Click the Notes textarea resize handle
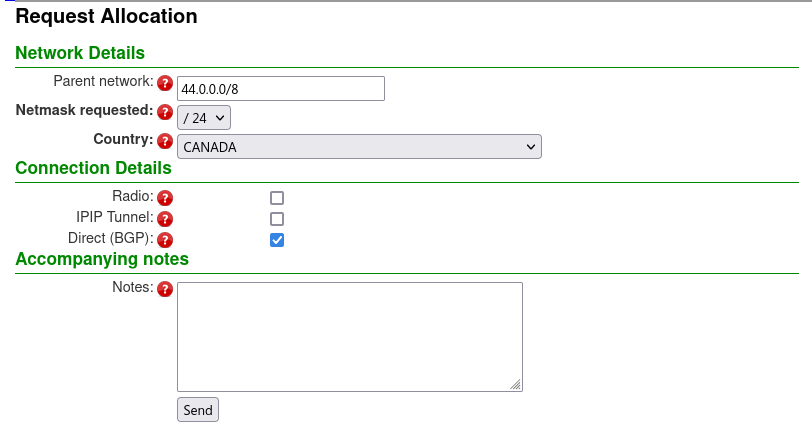The image size is (812, 433). (515, 384)
